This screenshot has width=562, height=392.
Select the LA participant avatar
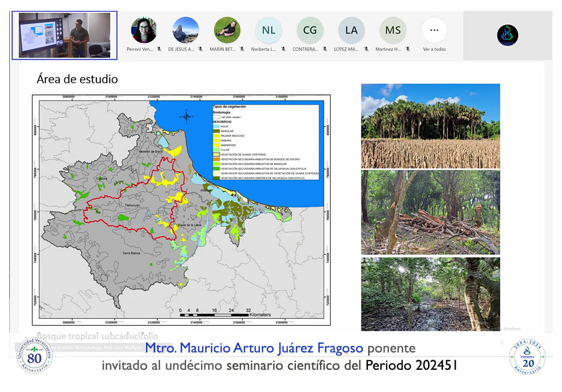(351, 30)
